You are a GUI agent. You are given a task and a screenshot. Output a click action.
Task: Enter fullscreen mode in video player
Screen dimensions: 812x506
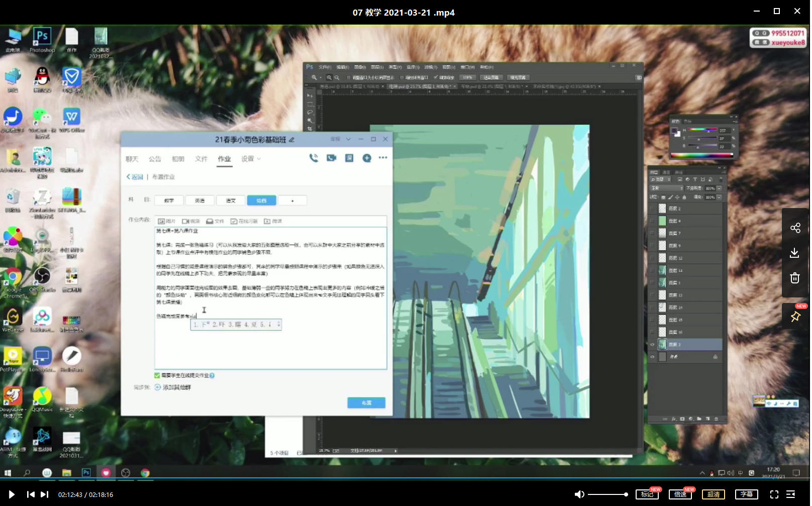774,494
